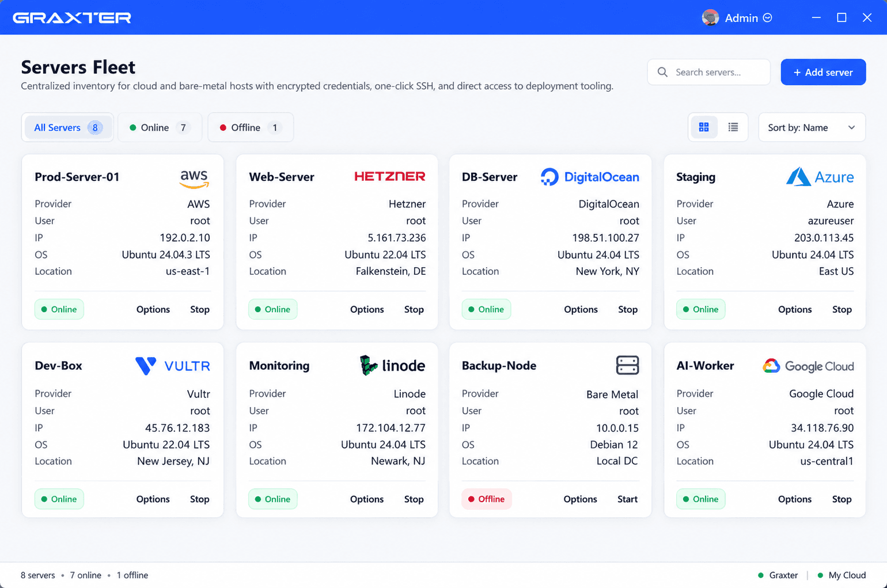Open Options for DB-Server

581,309
